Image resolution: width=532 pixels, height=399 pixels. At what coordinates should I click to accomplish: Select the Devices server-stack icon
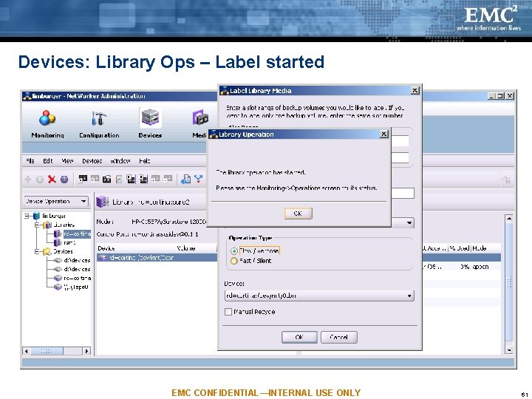tap(150, 117)
